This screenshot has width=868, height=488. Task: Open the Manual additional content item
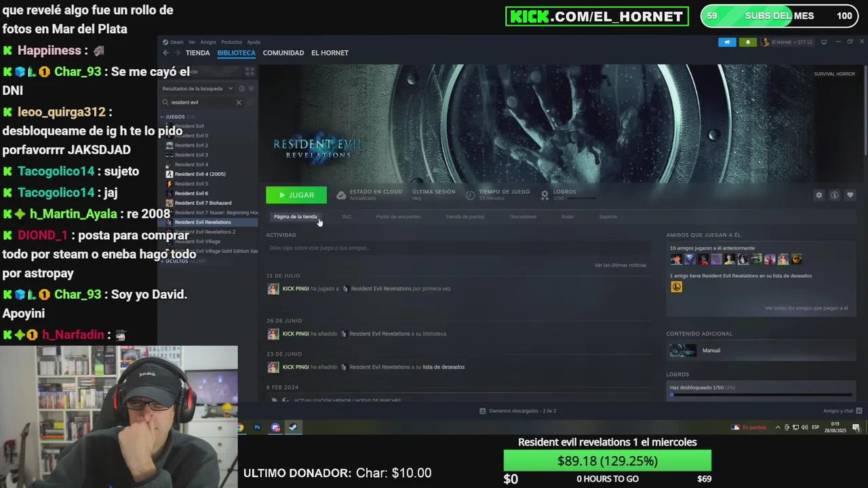tap(759, 350)
